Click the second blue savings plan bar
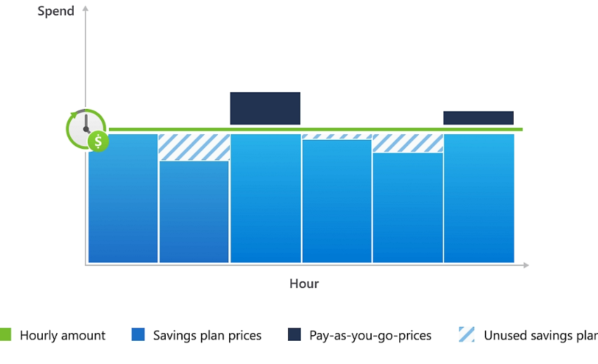 point(194,212)
